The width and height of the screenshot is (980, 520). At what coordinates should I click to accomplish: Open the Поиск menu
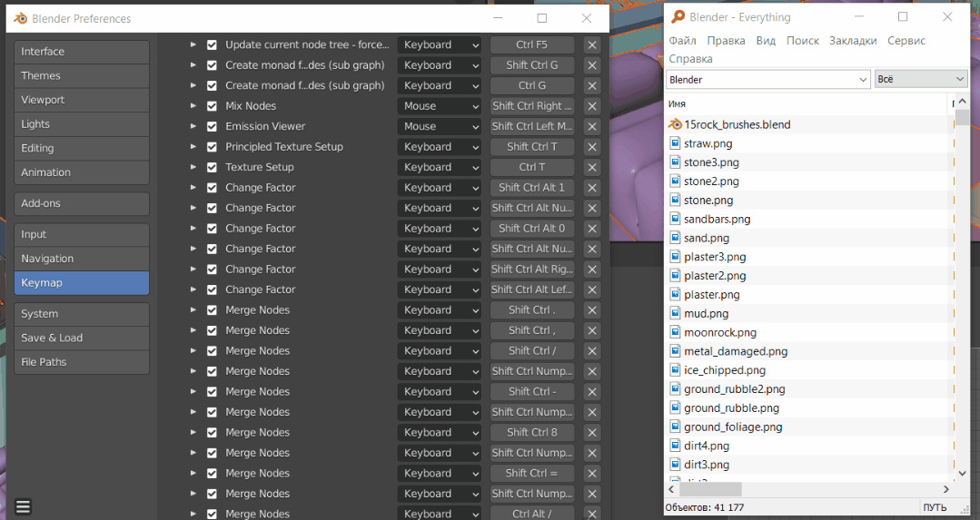(x=803, y=41)
